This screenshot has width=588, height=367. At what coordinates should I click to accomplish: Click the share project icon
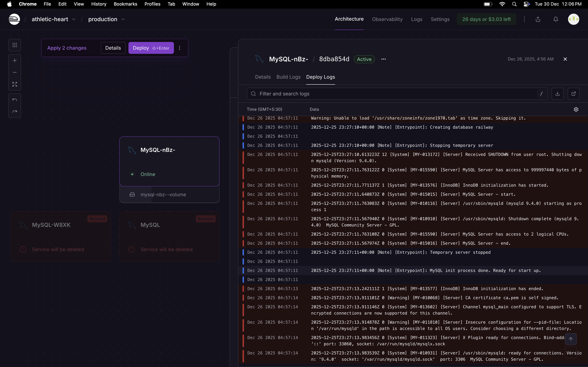click(x=538, y=19)
